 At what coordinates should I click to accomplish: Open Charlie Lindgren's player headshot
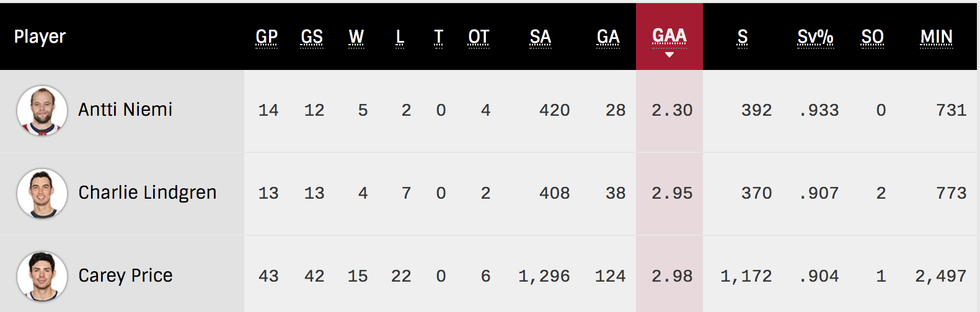tap(42, 194)
